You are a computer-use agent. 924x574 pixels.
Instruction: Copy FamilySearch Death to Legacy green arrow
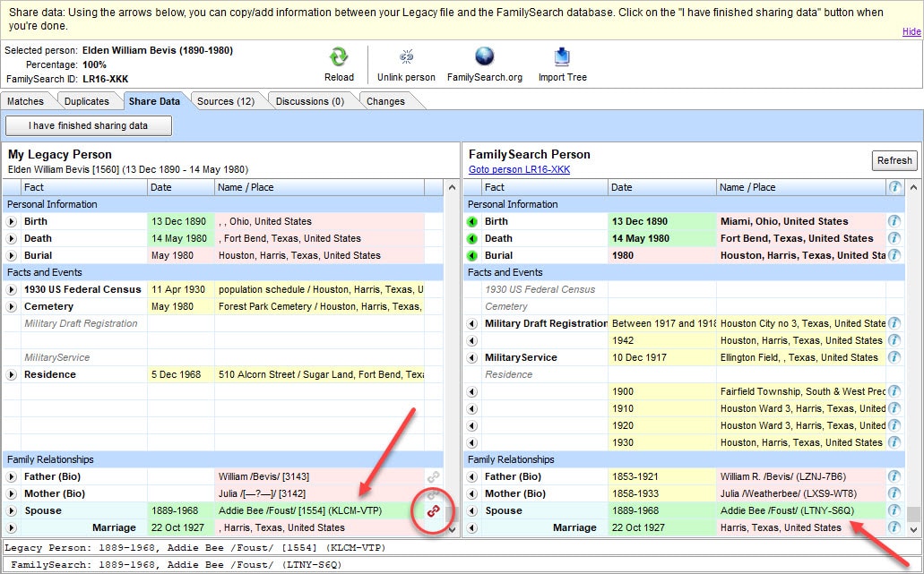472,239
